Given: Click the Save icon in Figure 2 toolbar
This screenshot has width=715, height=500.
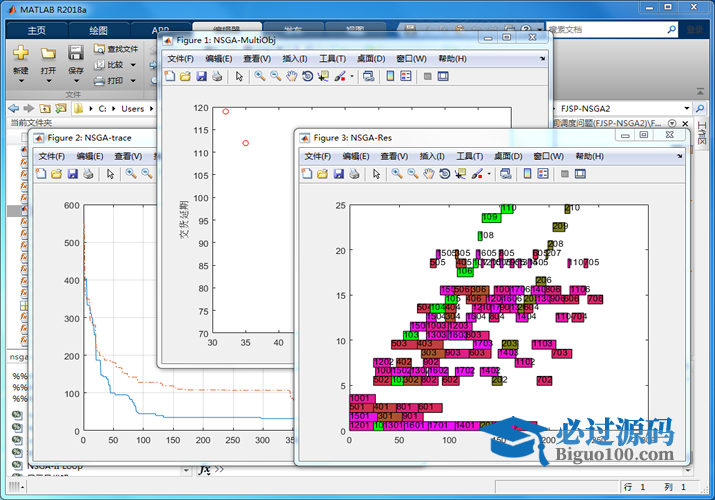Looking at the screenshot, I should click(x=71, y=174).
